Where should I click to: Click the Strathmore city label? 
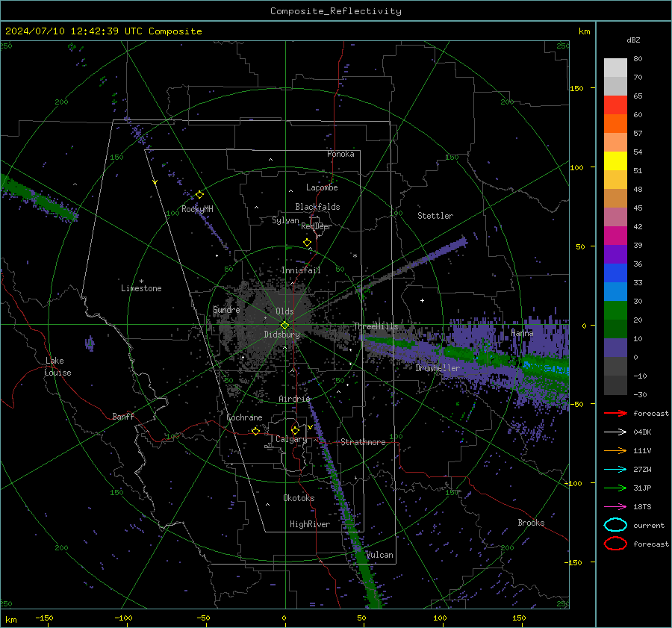tap(363, 442)
